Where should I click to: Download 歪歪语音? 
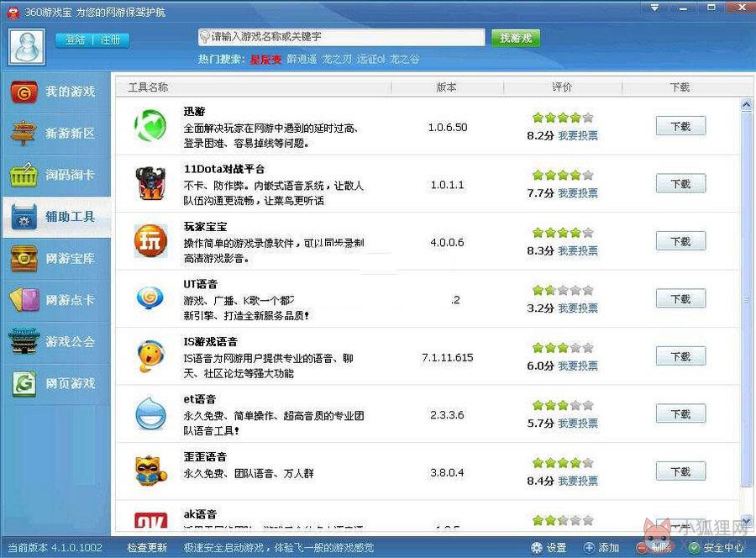coord(680,471)
